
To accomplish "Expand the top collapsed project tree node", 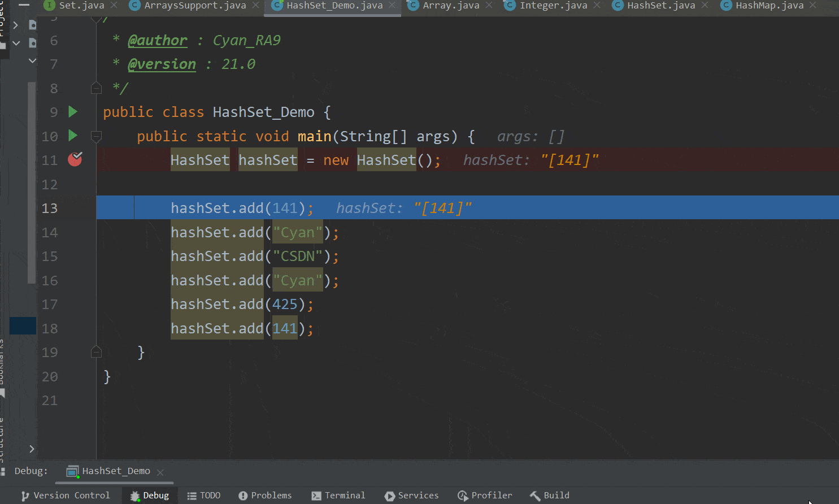I will [x=16, y=25].
